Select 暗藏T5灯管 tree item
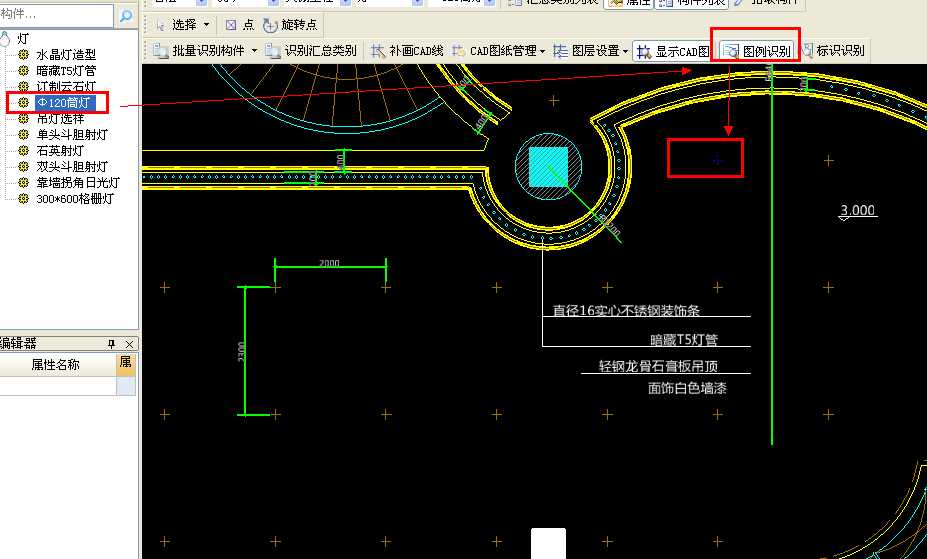Image resolution: width=927 pixels, height=559 pixels. 66,70
